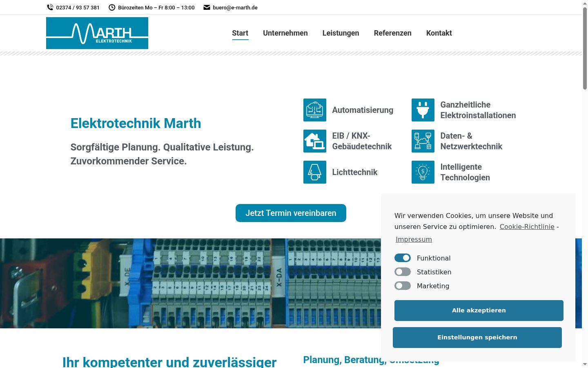This screenshot has height=368, width=588.
Task: Open the Impressum link
Action: [x=414, y=239]
